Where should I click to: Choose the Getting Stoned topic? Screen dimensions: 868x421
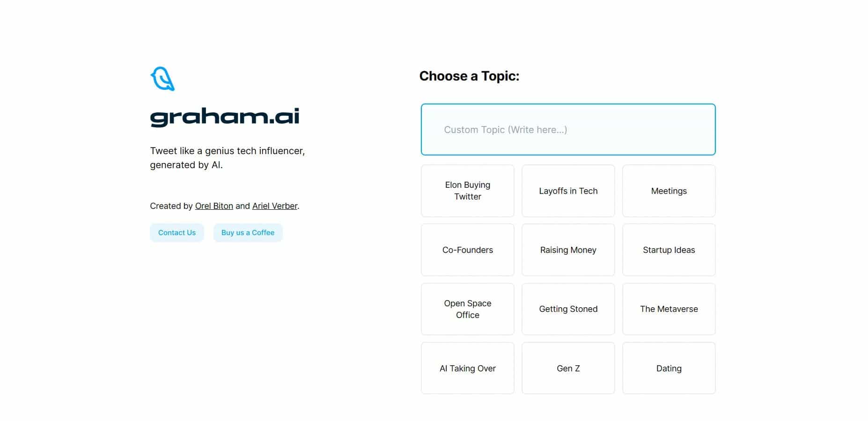pyautogui.click(x=568, y=309)
